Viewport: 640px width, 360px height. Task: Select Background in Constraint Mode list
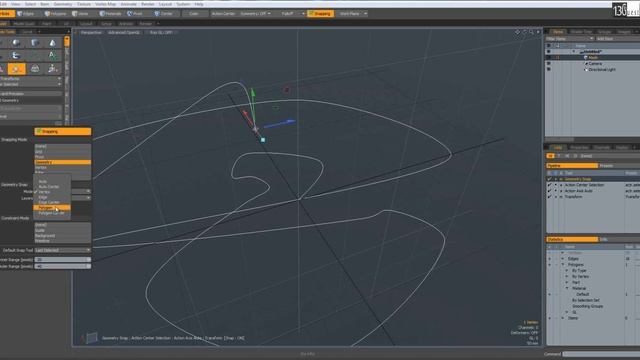pyautogui.click(x=62, y=236)
